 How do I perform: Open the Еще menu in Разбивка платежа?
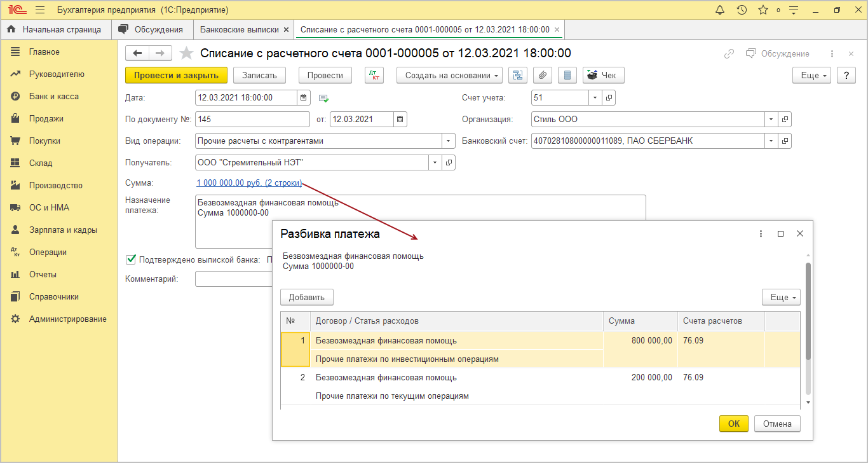click(x=781, y=297)
